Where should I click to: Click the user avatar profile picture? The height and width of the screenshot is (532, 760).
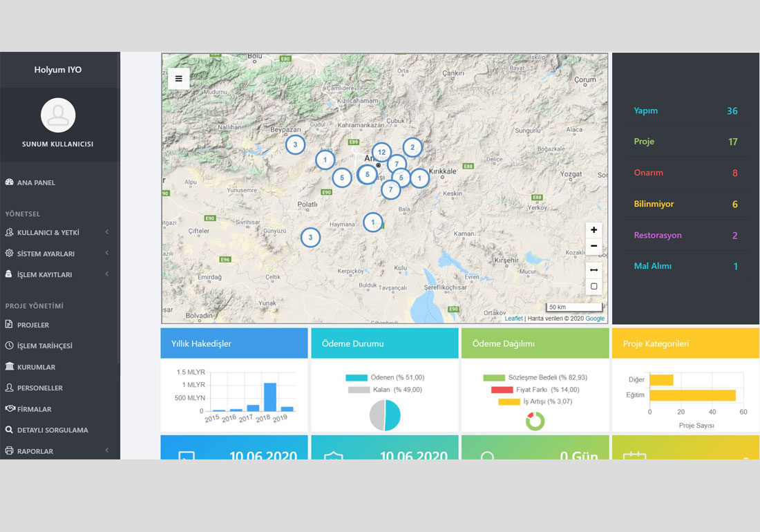[x=58, y=115]
